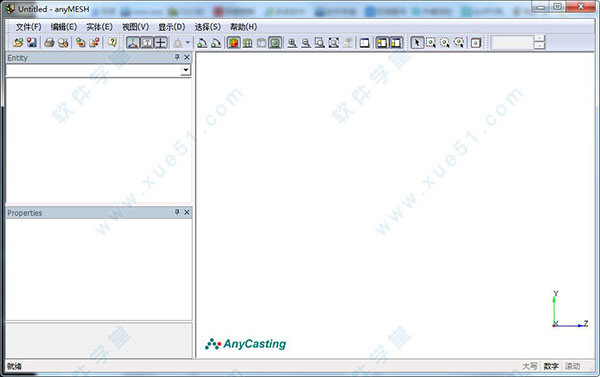Screen dimensions: 600x377
Task: Zoom out with the minus magnifier
Action: click(306, 42)
